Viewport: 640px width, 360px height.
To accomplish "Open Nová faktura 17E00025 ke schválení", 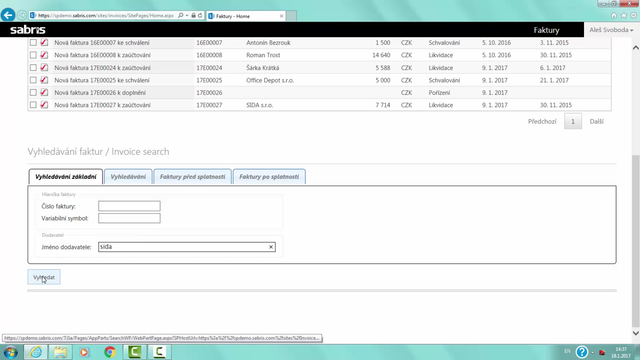I will pyautogui.click(x=102, y=80).
